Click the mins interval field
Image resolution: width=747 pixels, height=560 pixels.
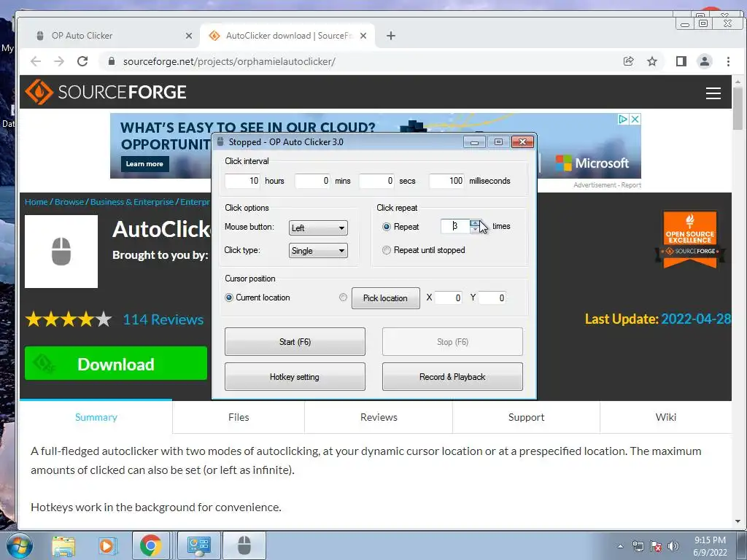tap(312, 181)
